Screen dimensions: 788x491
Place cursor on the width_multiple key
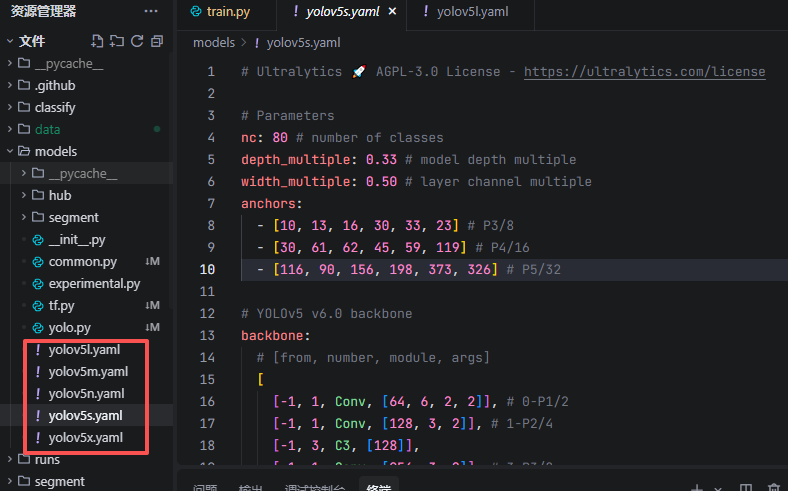pos(296,182)
